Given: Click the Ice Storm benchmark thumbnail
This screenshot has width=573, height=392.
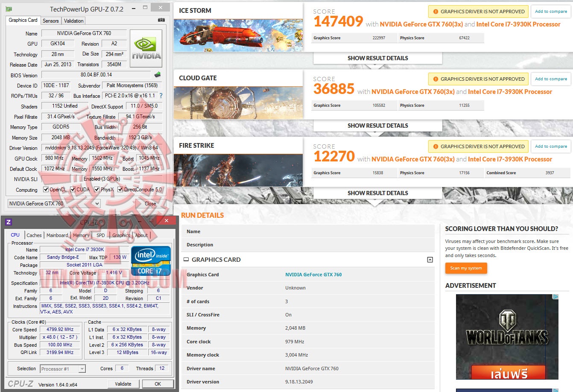Looking at the screenshot, I should tap(238, 35).
